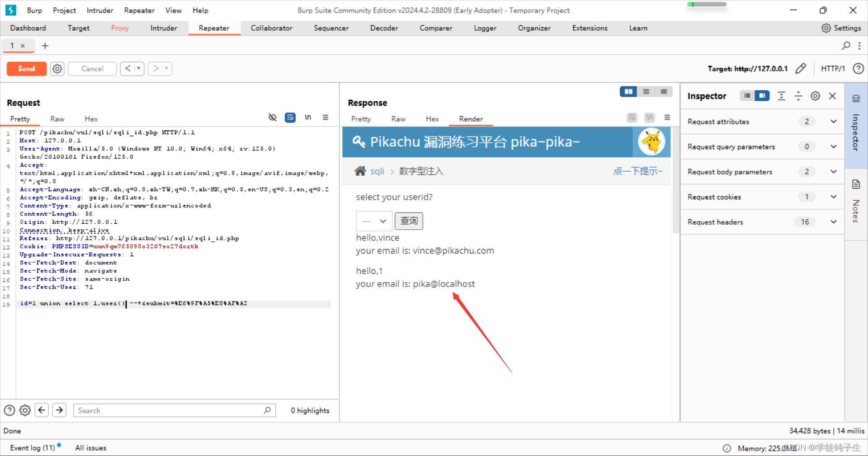Toggle word wrap icon in Response panel
Screen dimensions: 868x456
(632, 118)
